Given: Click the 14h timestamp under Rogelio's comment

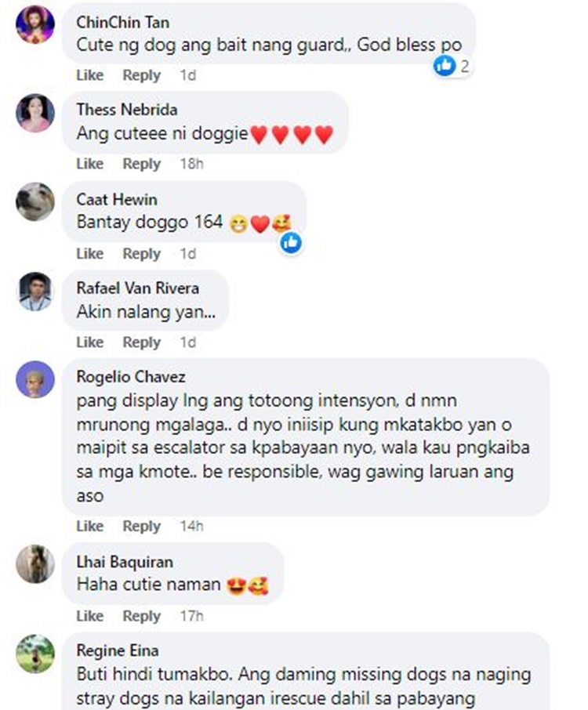Looking at the screenshot, I should (x=191, y=526).
